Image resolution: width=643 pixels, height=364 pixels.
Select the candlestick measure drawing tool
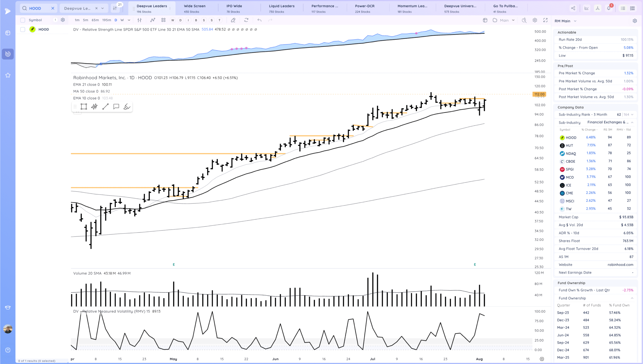(x=94, y=107)
